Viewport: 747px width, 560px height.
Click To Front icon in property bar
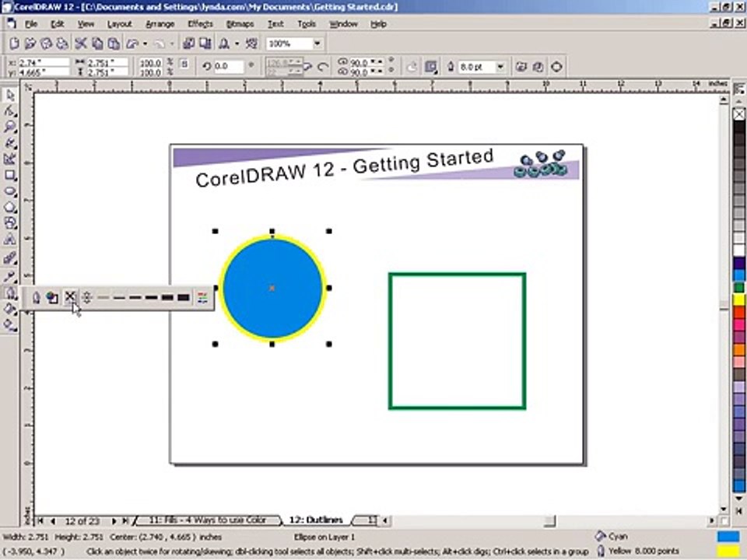coord(521,67)
